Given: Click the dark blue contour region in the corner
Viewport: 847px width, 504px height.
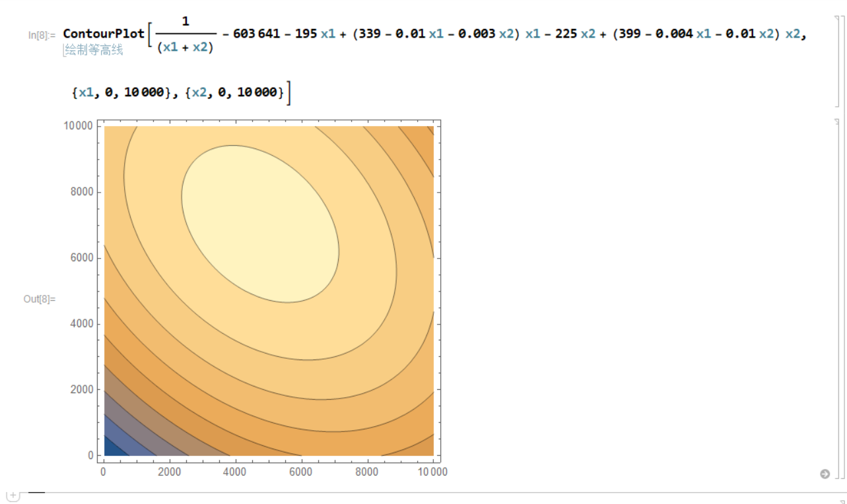Looking at the screenshot, I should pyautogui.click(x=112, y=449).
